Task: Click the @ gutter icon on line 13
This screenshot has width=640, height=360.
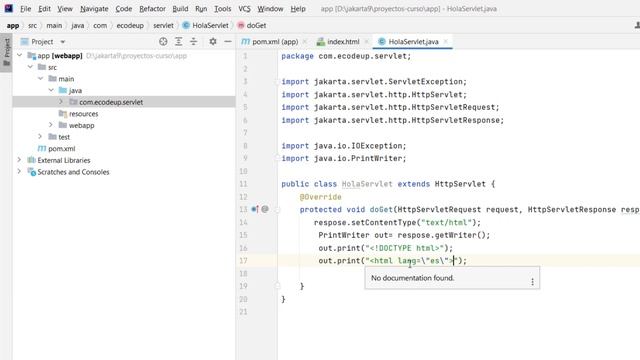Action: tap(265, 209)
